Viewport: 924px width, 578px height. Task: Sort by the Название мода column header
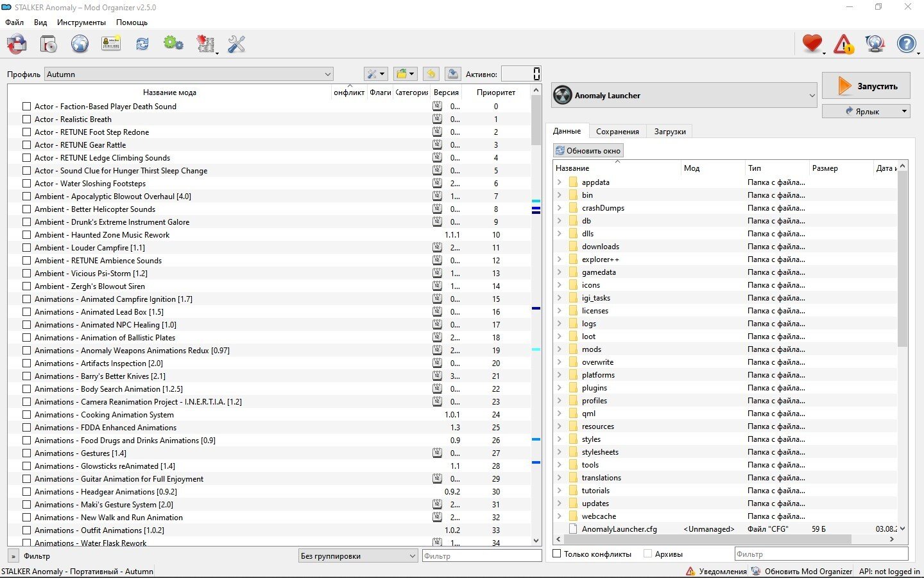(x=169, y=92)
